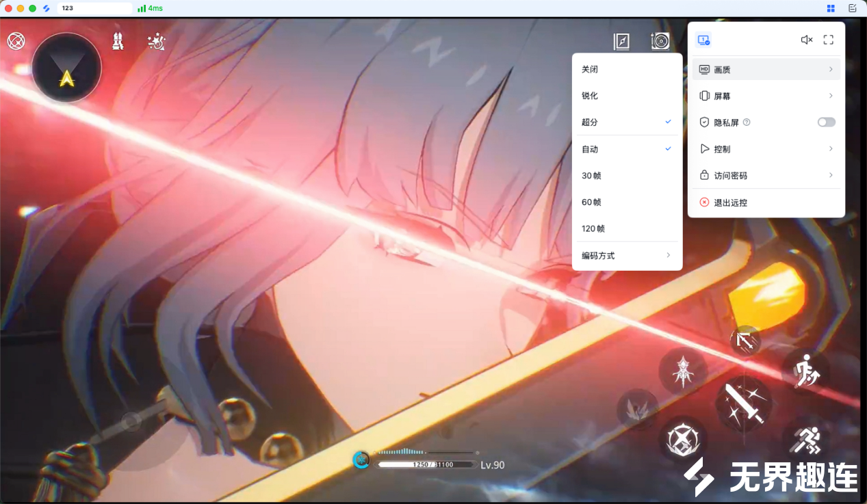The height and width of the screenshot is (504, 867).
Task: Open the globe icon at top-left of game
Action: 16,40
